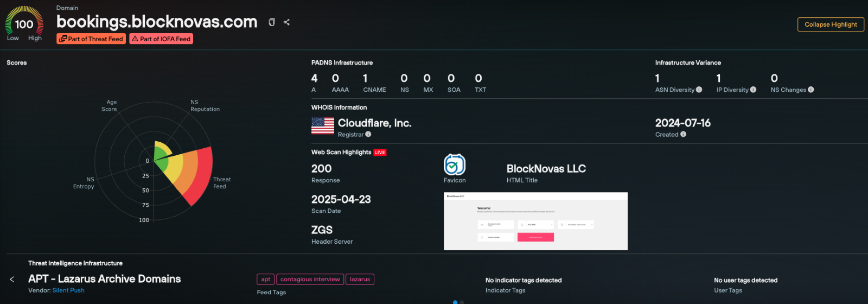The height and width of the screenshot is (304, 868).
Task: Click the No user tags detected text
Action: click(x=746, y=280)
